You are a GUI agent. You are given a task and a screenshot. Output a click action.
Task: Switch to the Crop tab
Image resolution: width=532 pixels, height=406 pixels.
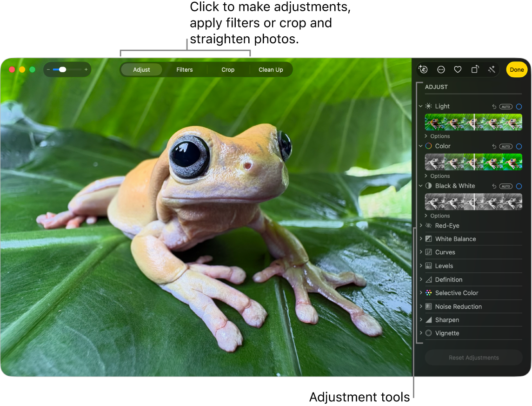[228, 69]
